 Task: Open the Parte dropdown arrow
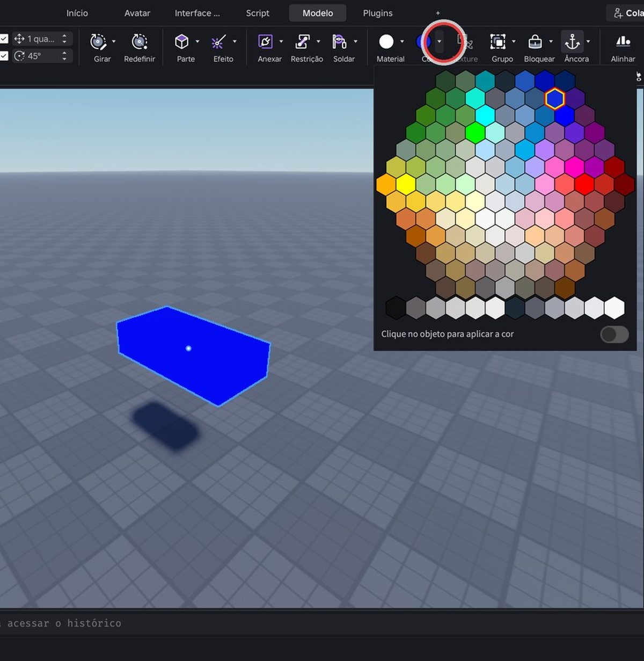click(197, 41)
